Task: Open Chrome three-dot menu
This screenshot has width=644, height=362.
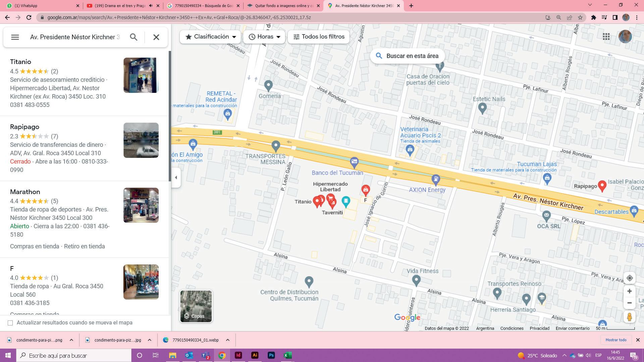Action: click(x=637, y=17)
